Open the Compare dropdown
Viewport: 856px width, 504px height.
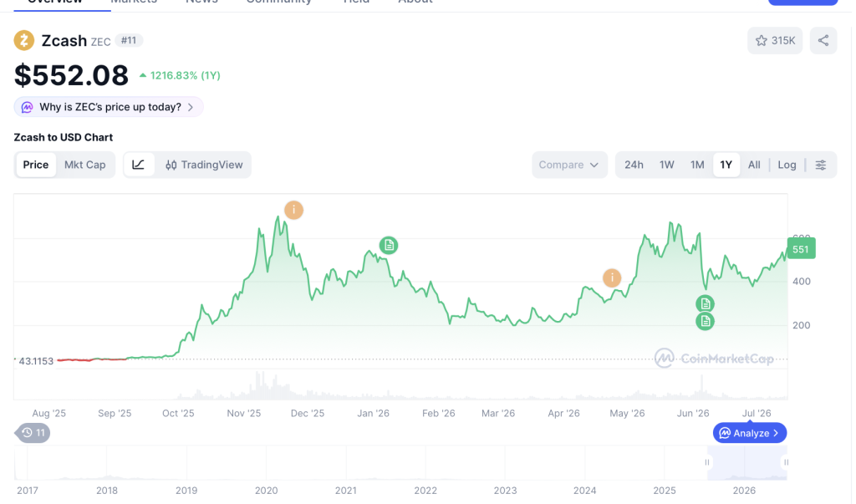point(569,165)
